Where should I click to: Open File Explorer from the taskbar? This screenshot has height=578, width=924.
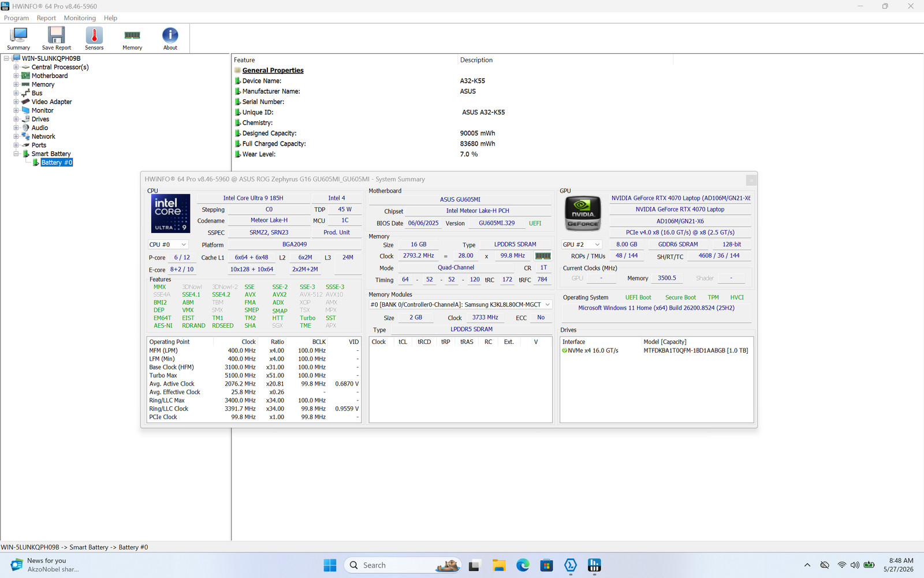click(499, 565)
